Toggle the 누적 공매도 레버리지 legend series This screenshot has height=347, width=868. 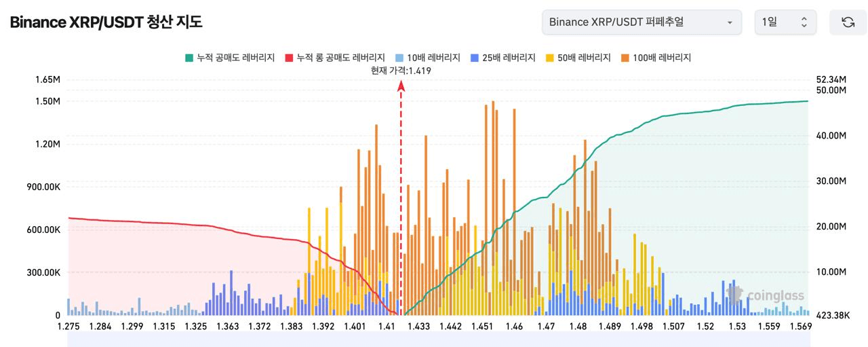pos(229,58)
